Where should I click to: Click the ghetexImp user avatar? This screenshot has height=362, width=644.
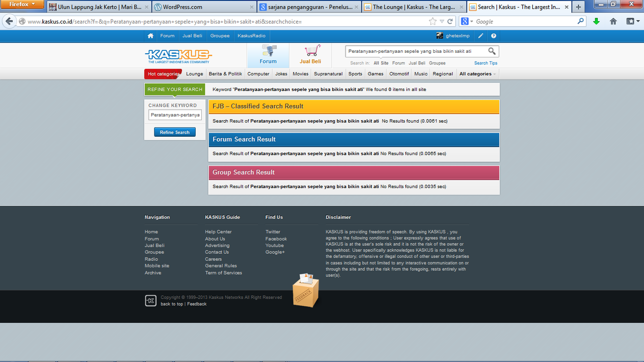[440, 36]
